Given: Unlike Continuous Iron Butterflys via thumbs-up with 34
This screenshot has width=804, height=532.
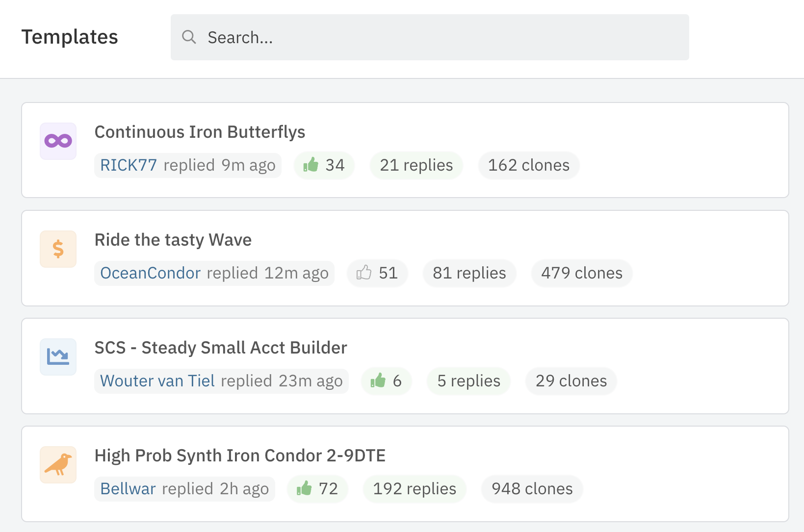Looking at the screenshot, I should [311, 165].
